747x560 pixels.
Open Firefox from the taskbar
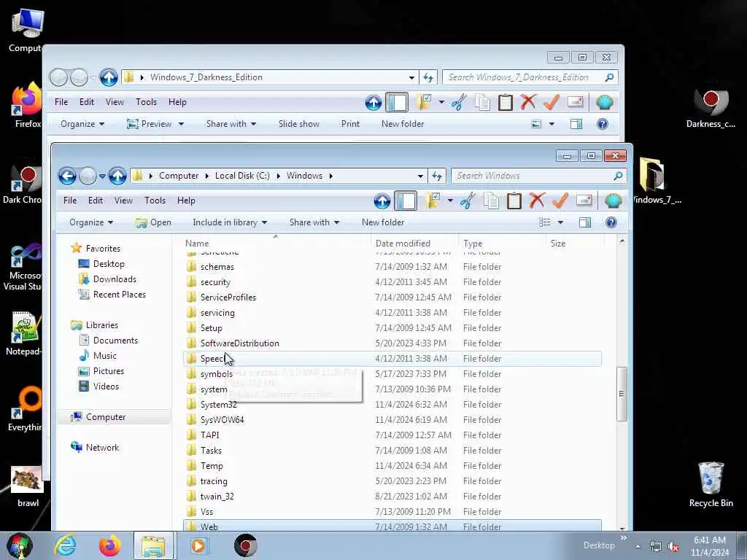[x=109, y=545]
